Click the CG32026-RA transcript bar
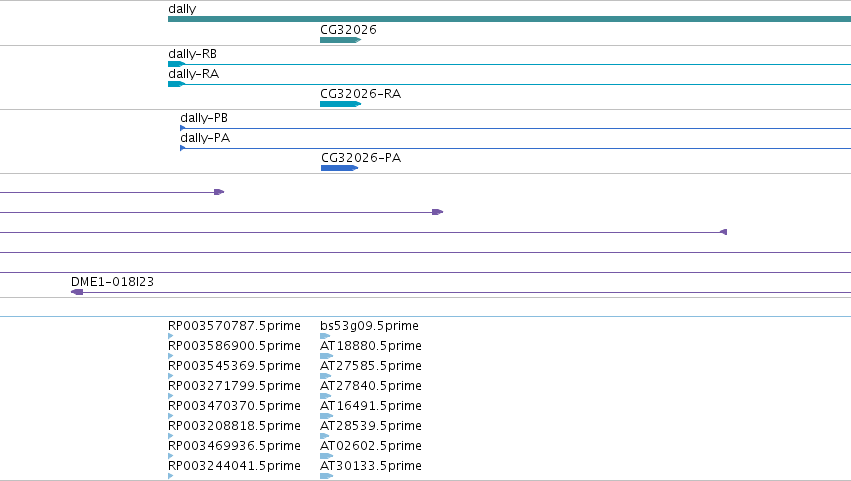Screen dimensions: 851x481 click(x=340, y=104)
